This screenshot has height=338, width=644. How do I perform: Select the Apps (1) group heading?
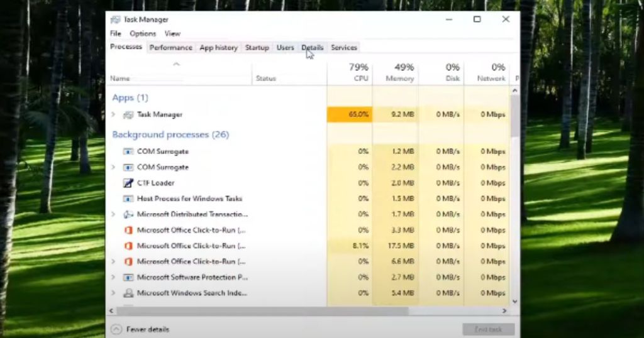pos(130,97)
